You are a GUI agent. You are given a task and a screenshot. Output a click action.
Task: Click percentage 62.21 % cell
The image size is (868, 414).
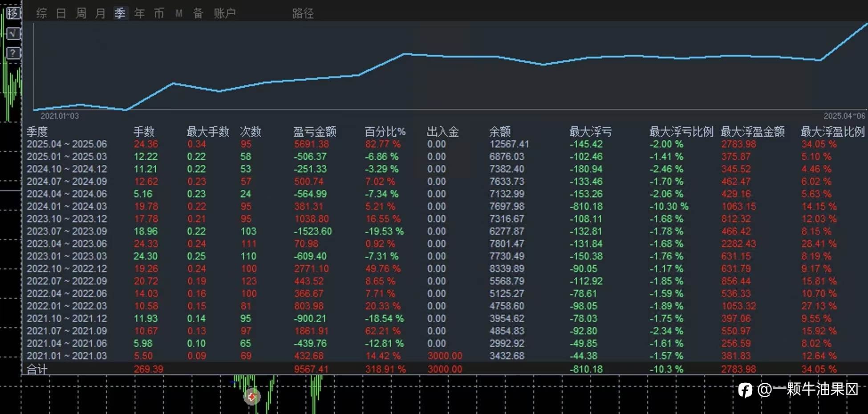tap(383, 331)
